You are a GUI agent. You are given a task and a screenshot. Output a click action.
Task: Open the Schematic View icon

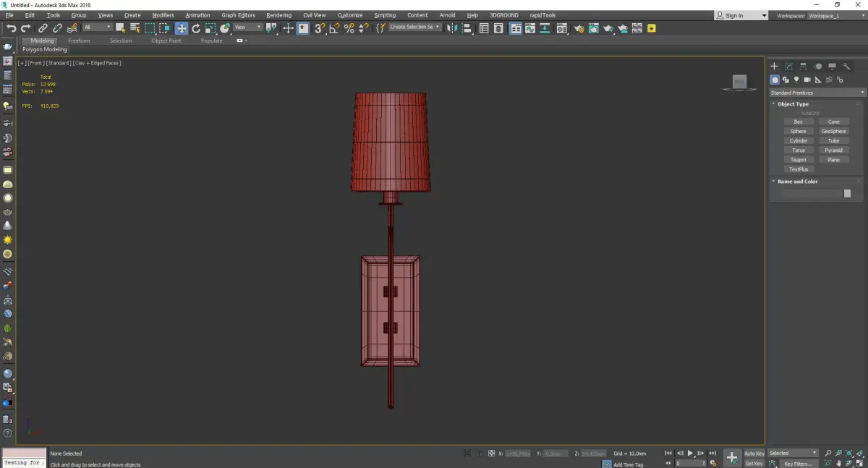pyautogui.click(x=545, y=28)
